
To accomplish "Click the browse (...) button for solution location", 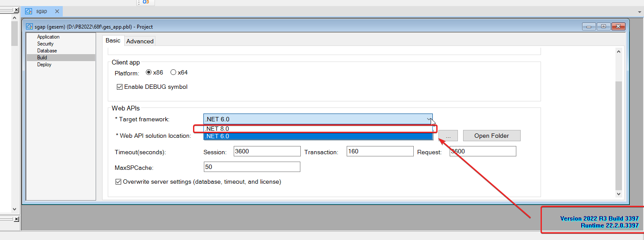I will (x=448, y=136).
